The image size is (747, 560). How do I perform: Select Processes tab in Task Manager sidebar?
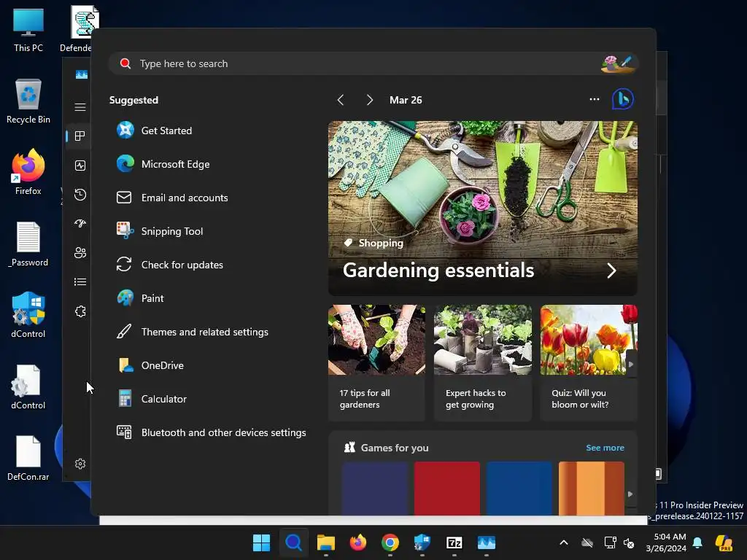tap(80, 136)
